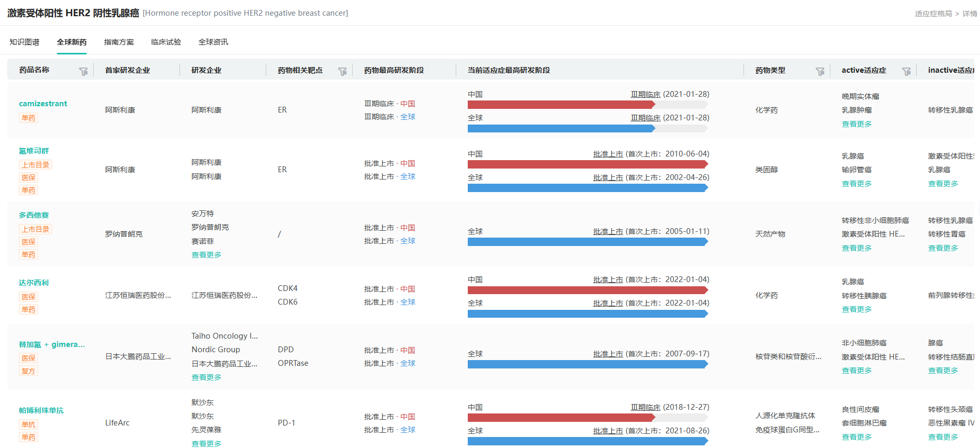980x448 pixels.
Task: Click camizestrant's red 中国 progress bar
Action: pyautogui.click(x=561, y=105)
